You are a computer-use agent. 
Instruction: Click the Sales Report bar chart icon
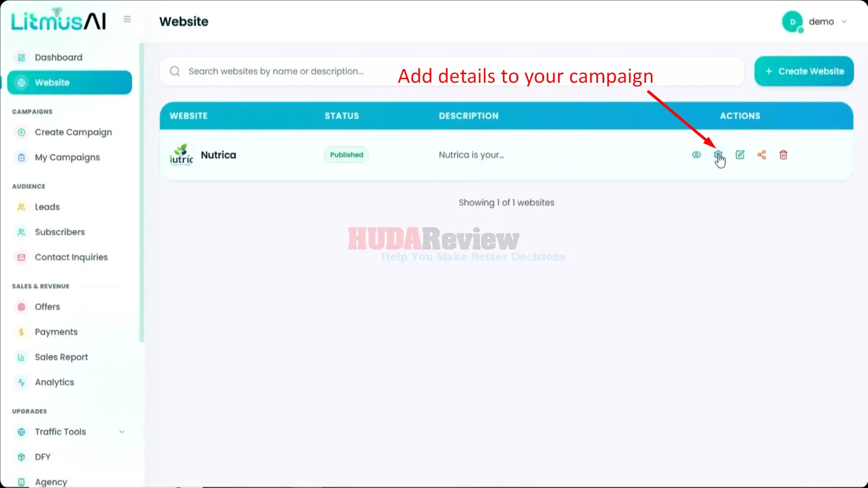[21, 357]
